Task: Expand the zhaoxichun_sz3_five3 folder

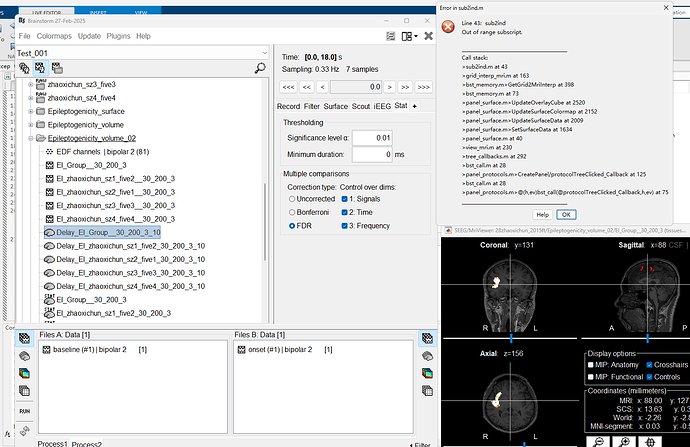Action: pyautogui.click(x=30, y=84)
